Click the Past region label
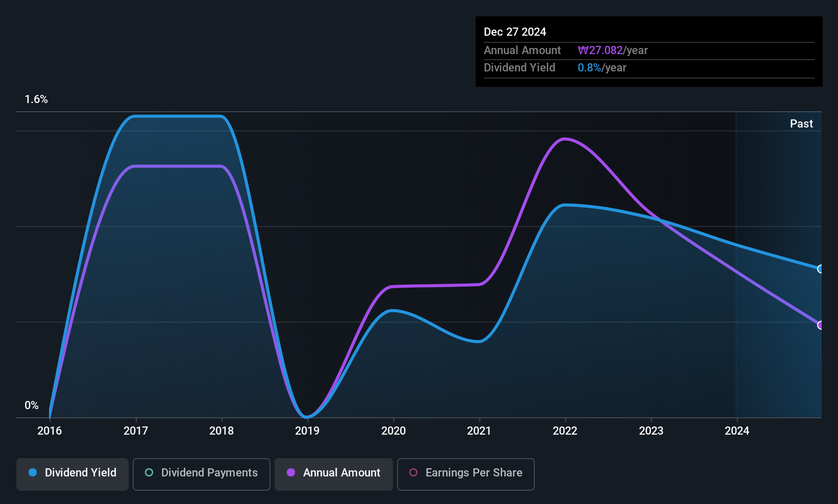 click(x=801, y=123)
